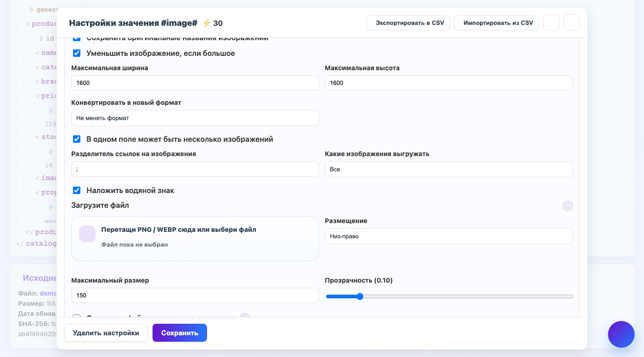Open the 'Размещение' dropdown showing Низ-право
Image resolution: width=644 pixels, height=357 pixels.
tap(449, 236)
